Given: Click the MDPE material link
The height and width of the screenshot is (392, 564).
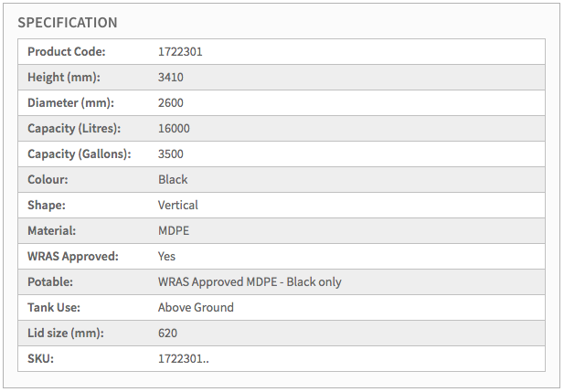Looking at the screenshot, I should [174, 231].
